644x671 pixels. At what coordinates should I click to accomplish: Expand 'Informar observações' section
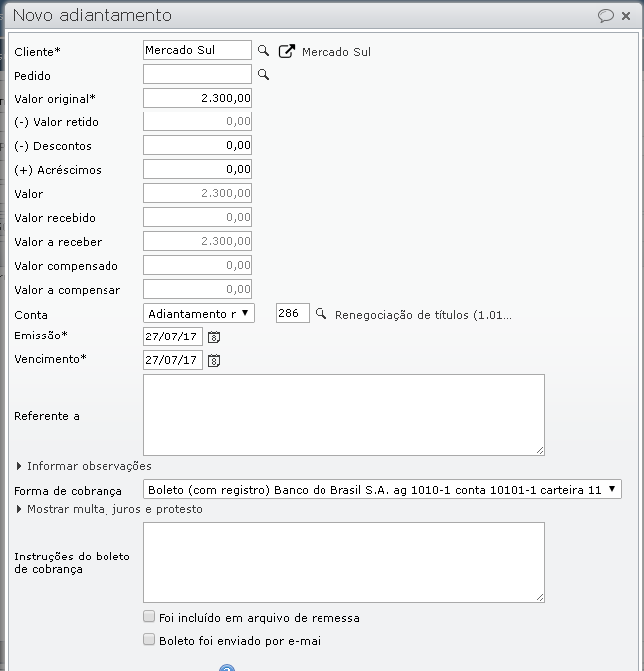(84, 466)
